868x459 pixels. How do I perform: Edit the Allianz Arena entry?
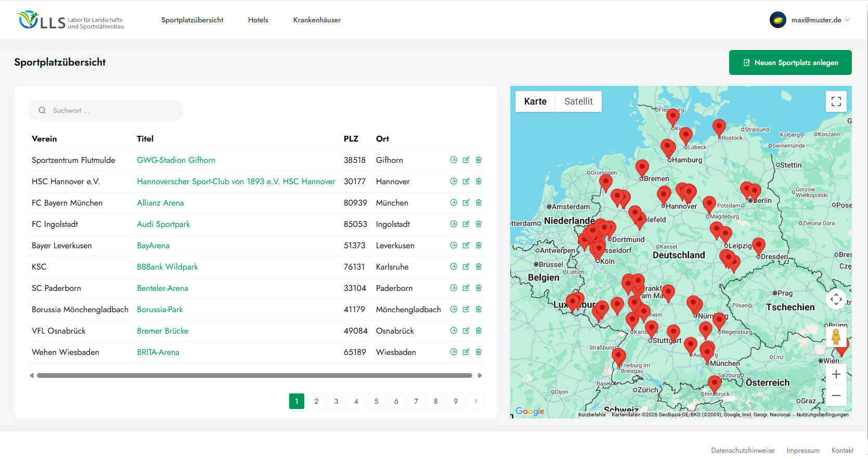(x=466, y=203)
